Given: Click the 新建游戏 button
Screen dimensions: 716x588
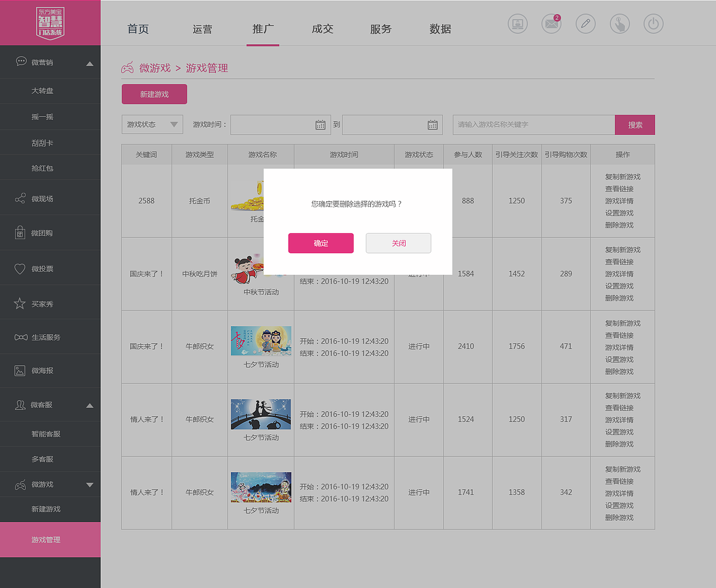Looking at the screenshot, I should tap(154, 94).
